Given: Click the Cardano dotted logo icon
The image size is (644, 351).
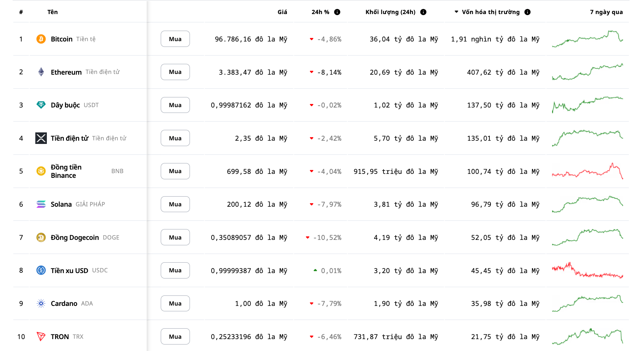Looking at the screenshot, I should [x=41, y=303].
